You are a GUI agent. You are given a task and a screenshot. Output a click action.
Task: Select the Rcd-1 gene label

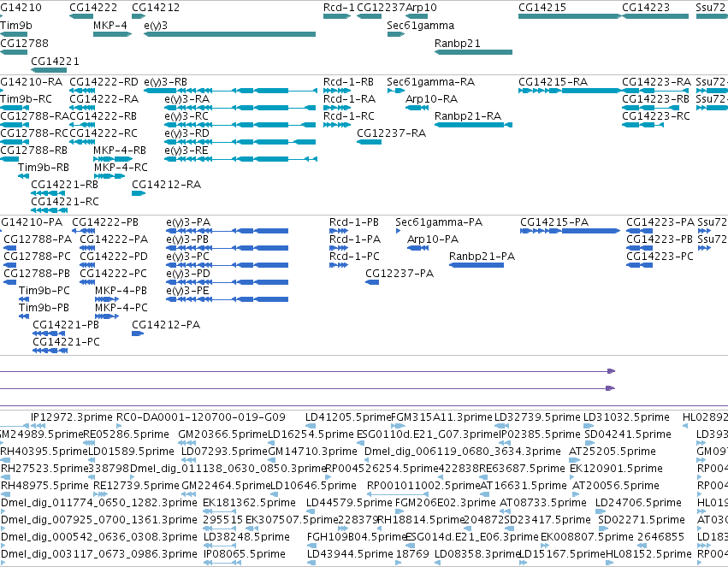(339, 8)
